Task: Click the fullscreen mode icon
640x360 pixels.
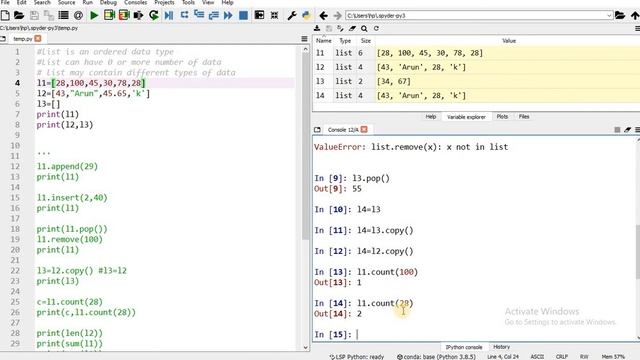Action: pos(274,16)
